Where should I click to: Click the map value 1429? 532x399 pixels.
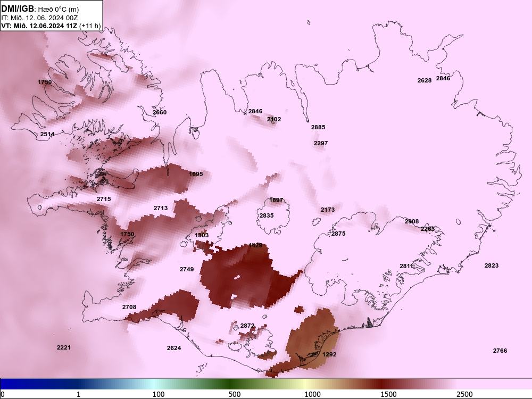click(x=255, y=245)
